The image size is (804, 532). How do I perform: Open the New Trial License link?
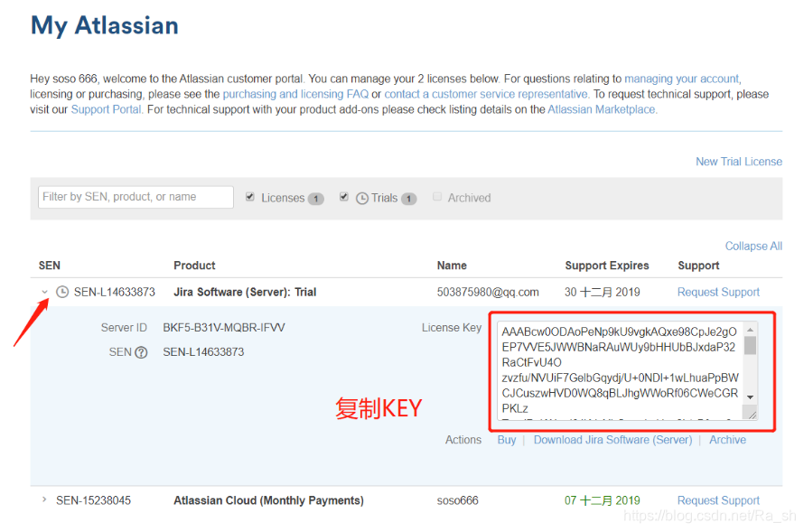pyautogui.click(x=739, y=162)
